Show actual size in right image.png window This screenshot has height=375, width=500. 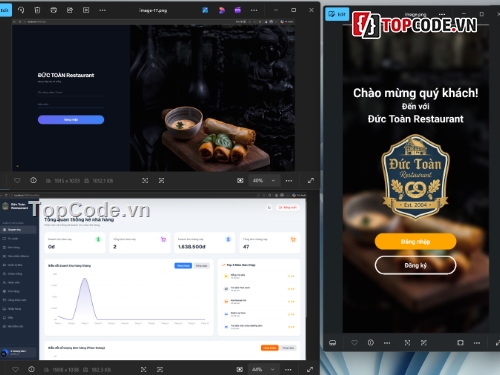point(424,343)
